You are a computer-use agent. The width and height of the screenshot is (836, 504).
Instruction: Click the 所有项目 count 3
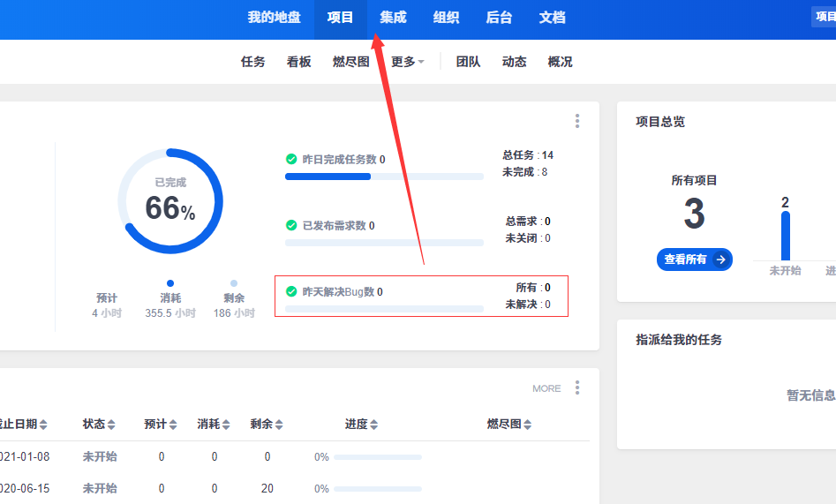(x=694, y=214)
